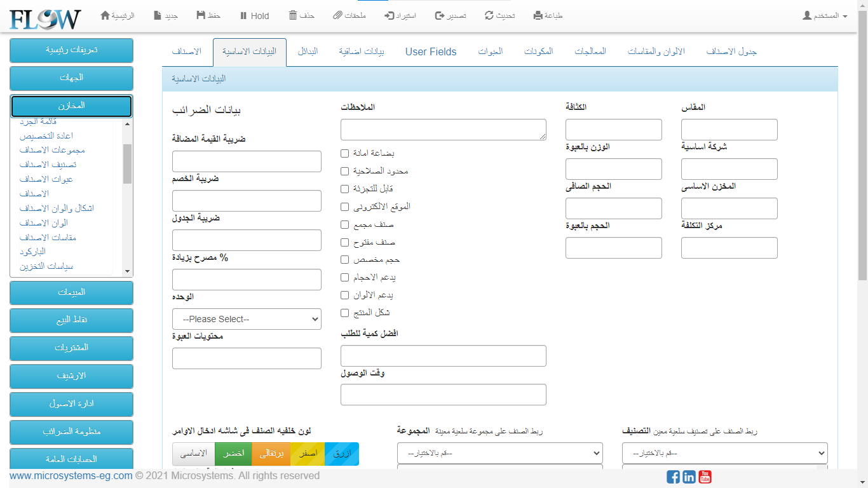Enable the بضاعة امانة checkbox
868x488 pixels.
click(x=344, y=154)
